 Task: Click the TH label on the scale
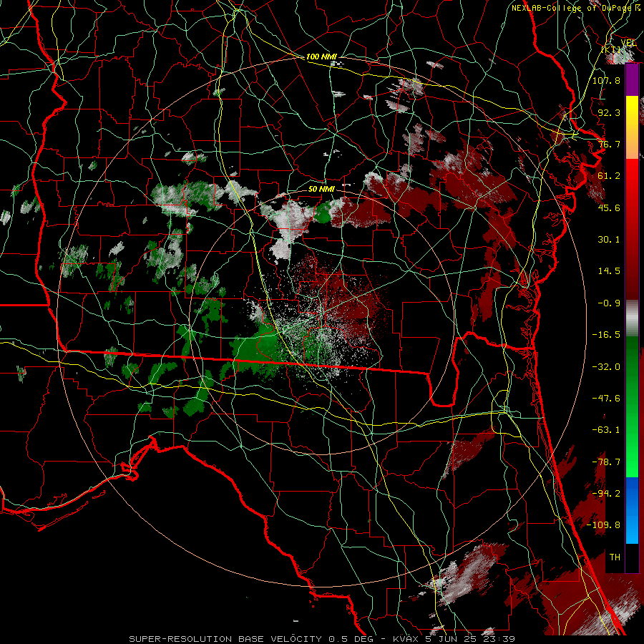[x=615, y=557]
